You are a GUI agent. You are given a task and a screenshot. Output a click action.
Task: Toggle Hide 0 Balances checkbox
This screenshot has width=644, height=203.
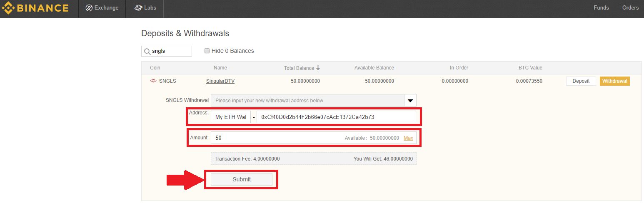(207, 51)
